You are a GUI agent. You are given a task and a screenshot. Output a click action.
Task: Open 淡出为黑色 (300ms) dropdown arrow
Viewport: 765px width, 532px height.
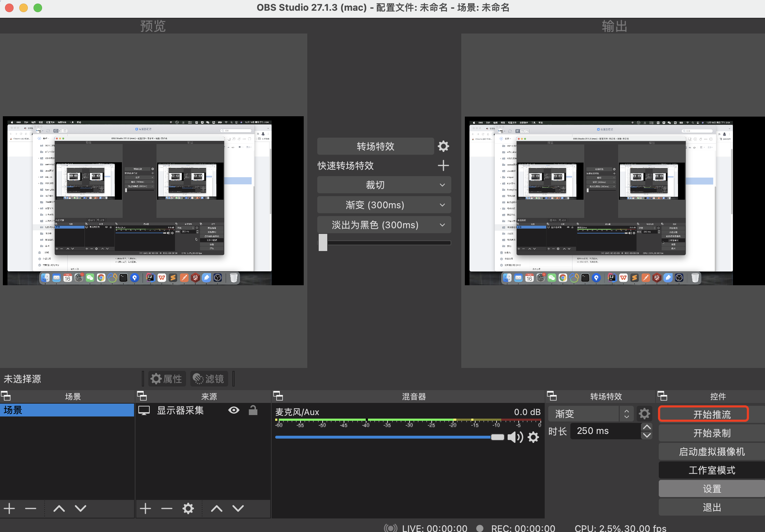tap(442, 225)
